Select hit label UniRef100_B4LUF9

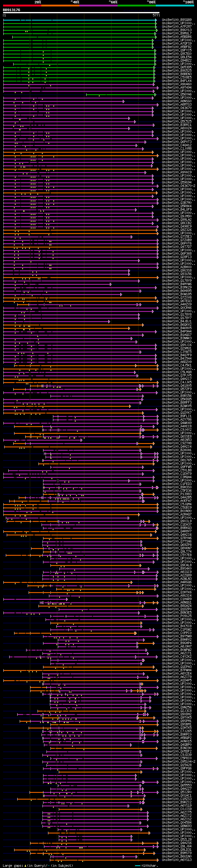pos(177,210)
